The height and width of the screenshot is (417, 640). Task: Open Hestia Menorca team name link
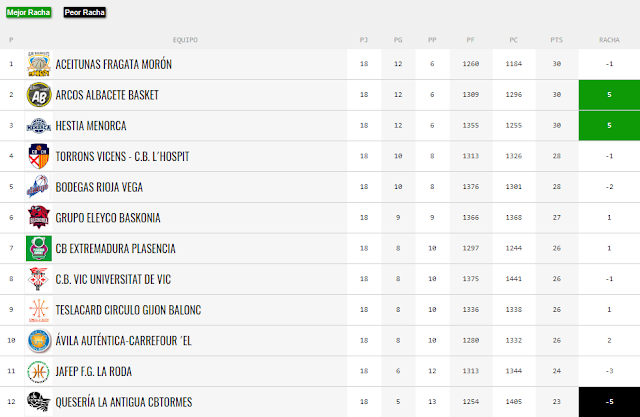[91, 126]
